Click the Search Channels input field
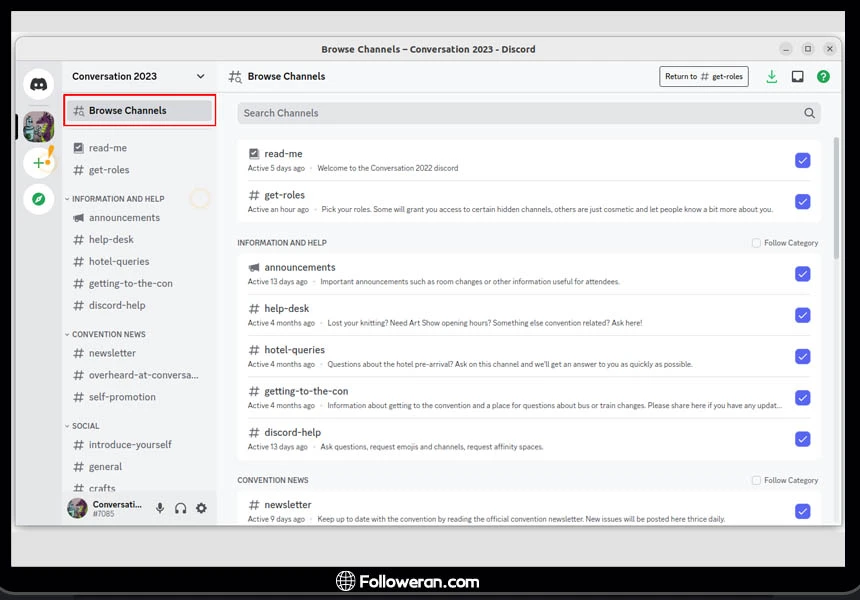Image resolution: width=860 pixels, height=600 pixels. click(x=520, y=113)
